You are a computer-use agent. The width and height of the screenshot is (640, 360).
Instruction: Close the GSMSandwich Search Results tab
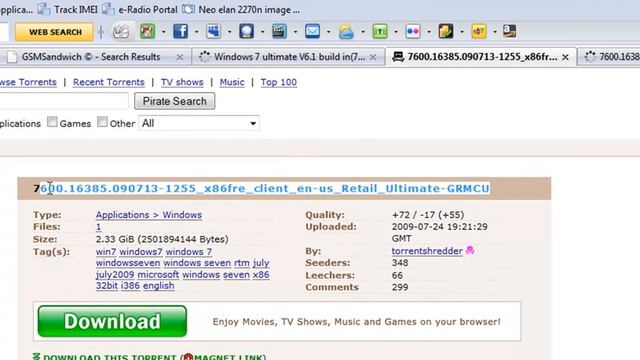click(x=180, y=57)
